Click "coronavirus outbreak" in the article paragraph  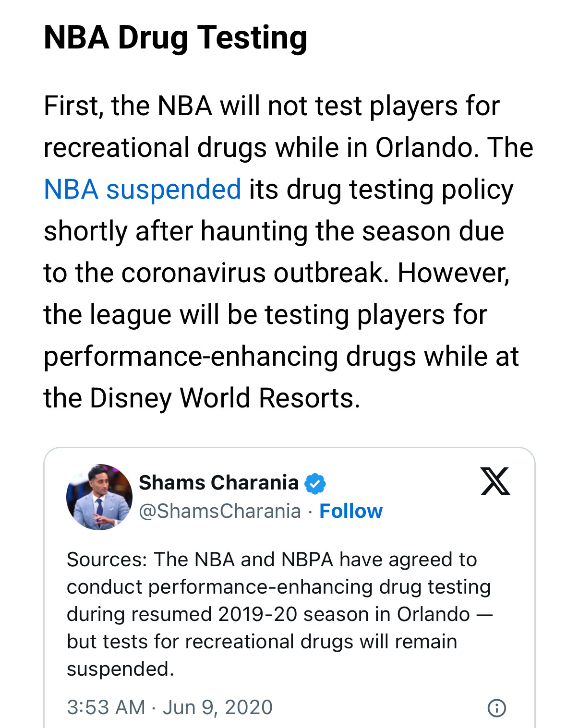pyautogui.click(x=253, y=273)
